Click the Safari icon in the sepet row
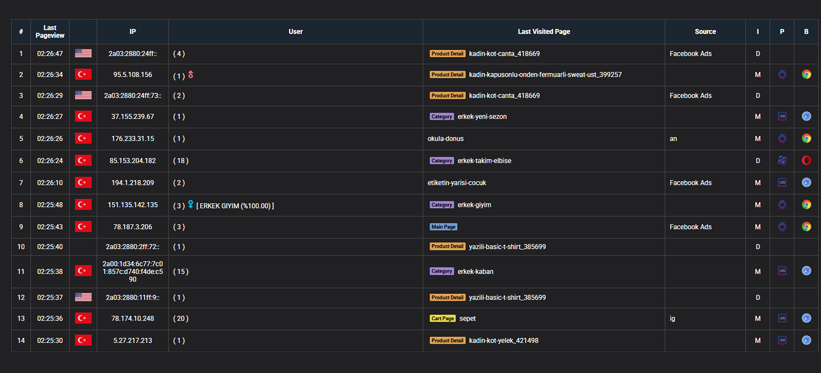 click(806, 318)
